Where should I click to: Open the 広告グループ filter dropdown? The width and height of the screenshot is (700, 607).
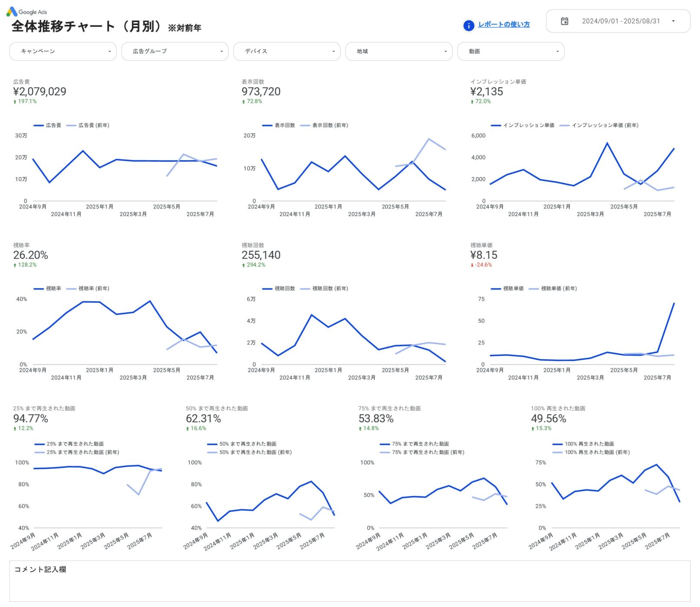coord(175,51)
